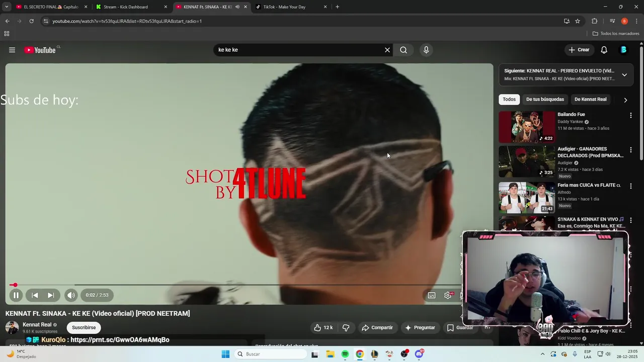Bookmark this page with the star
Image resolution: width=644 pixels, height=362 pixels.
578,21
